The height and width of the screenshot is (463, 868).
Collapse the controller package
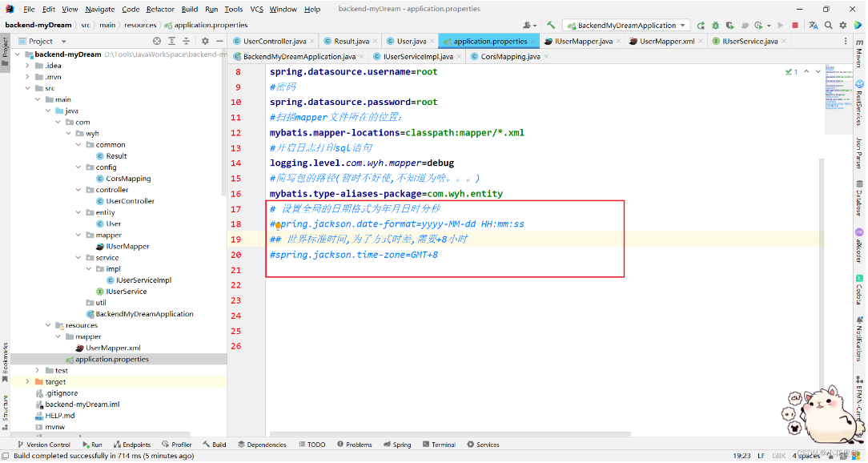[78, 190]
